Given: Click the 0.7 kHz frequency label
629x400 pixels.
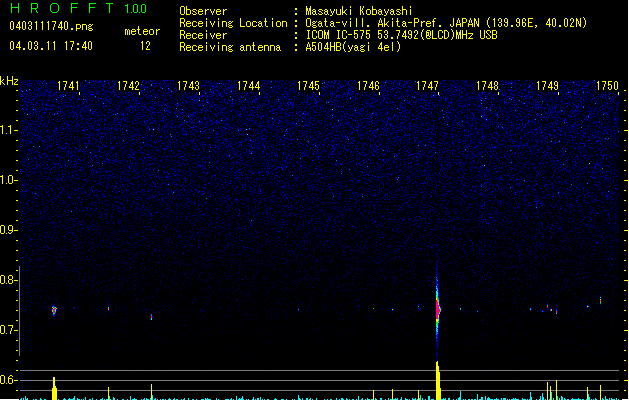Looking at the screenshot, I should click(9, 330).
